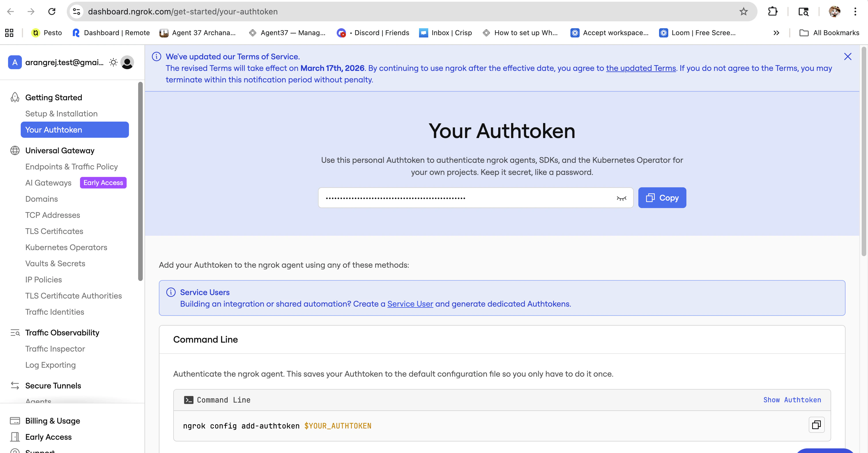868x453 pixels.
Task: Expand the hidden bookmarks chevron
Action: [x=776, y=33]
